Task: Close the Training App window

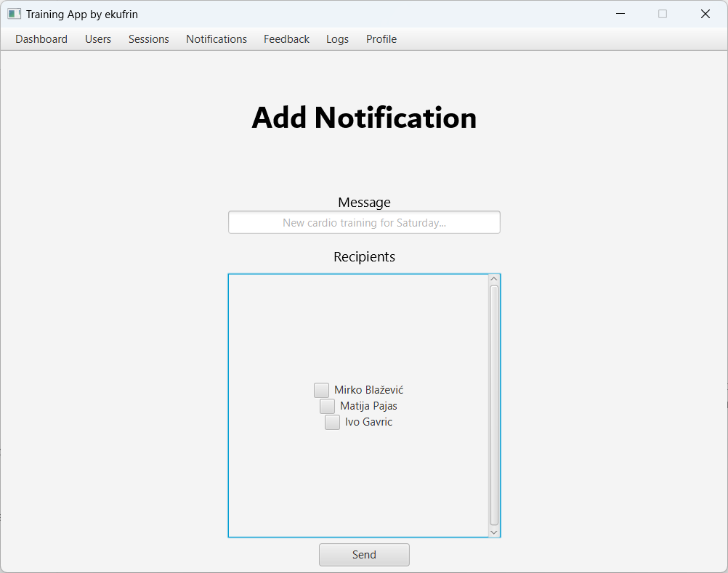Action: pos(705,14)
